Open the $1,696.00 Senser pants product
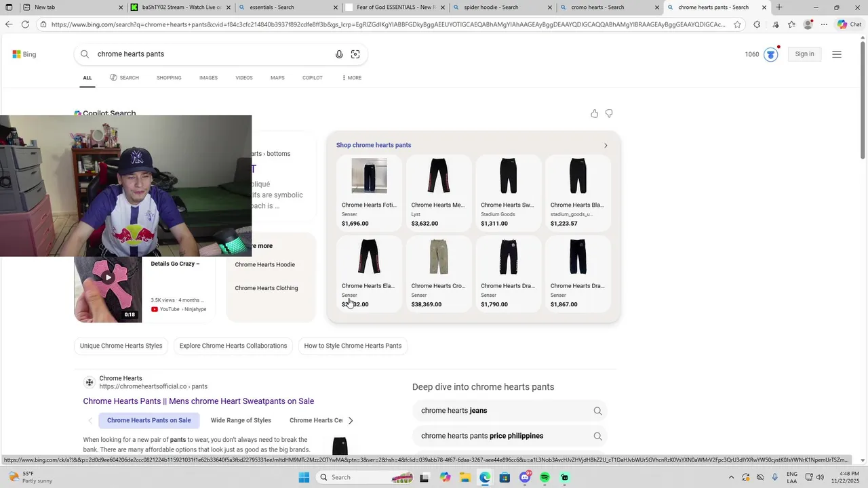Screen dimensions: 868x488 (369, 192)
